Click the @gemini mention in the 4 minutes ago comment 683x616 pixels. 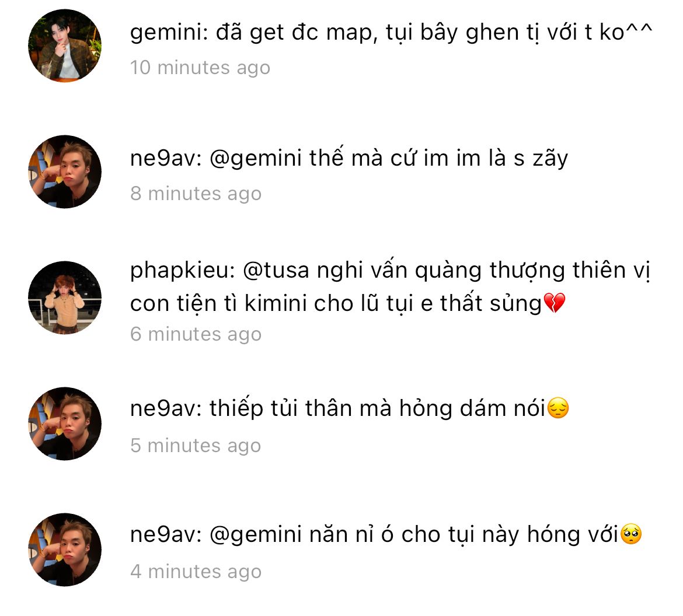point(256,535)
